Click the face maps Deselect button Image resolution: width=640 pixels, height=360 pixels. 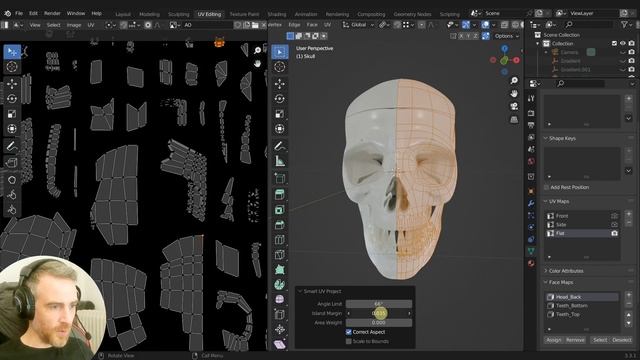click(622, 340)
